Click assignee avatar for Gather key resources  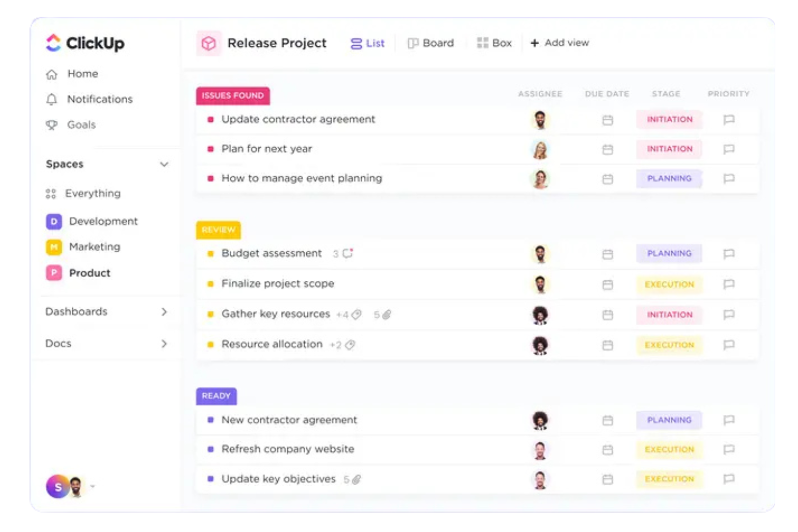click(x=540, y=314)
